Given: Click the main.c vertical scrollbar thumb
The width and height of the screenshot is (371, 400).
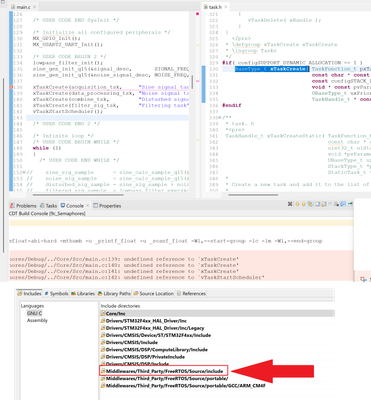Looking at the screenshot, I should pyautogui.click(x=192, y=82).
